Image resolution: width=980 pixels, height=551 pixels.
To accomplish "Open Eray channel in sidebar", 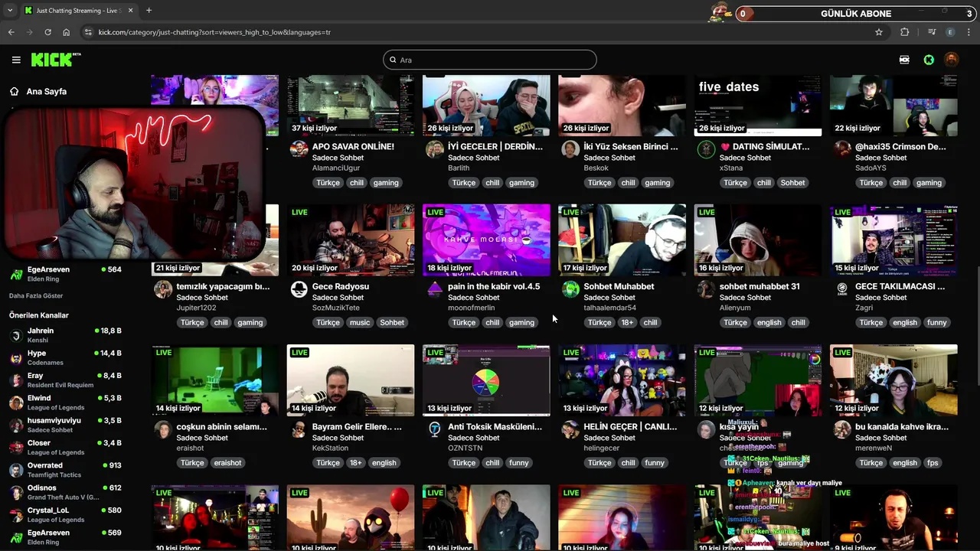I will [65, 380].
